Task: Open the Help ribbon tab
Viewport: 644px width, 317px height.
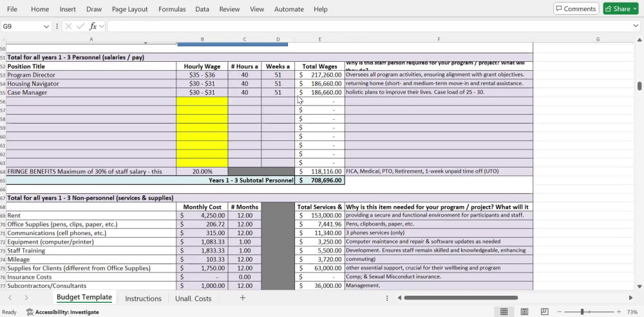Action: coord(321,9)
